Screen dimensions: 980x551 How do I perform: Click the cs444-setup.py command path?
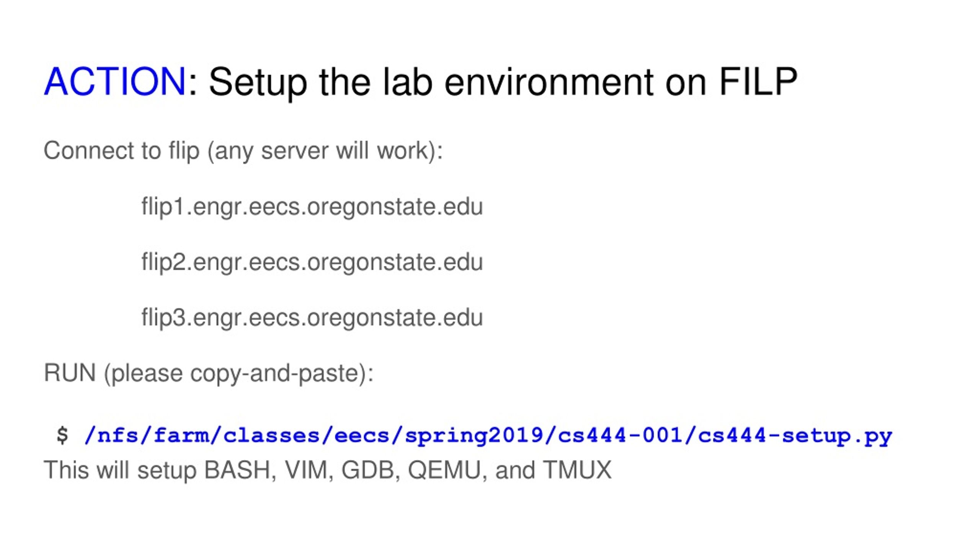click(488, 436)
